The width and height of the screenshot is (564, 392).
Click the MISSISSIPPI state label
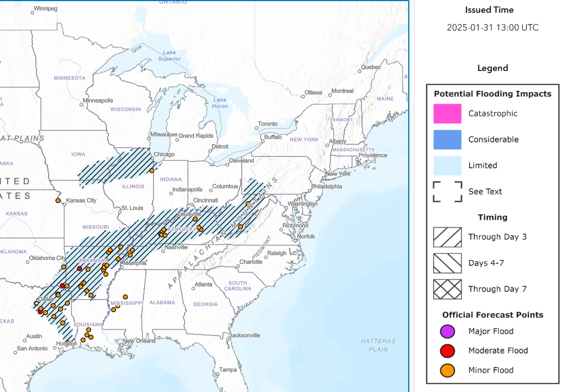click(127, 303)
